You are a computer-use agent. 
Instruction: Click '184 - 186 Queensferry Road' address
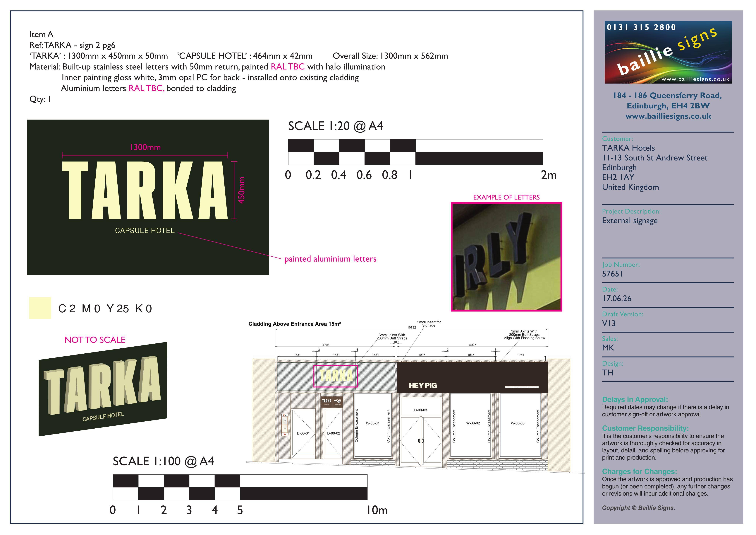coord(667,96)
